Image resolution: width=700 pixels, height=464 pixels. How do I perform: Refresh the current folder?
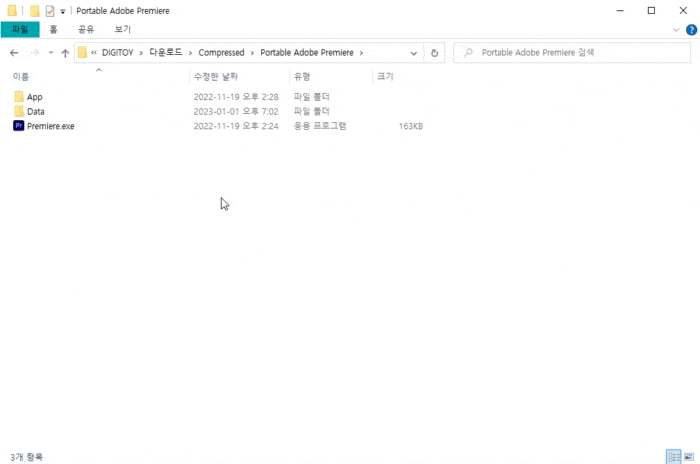[x=434, y=53]
